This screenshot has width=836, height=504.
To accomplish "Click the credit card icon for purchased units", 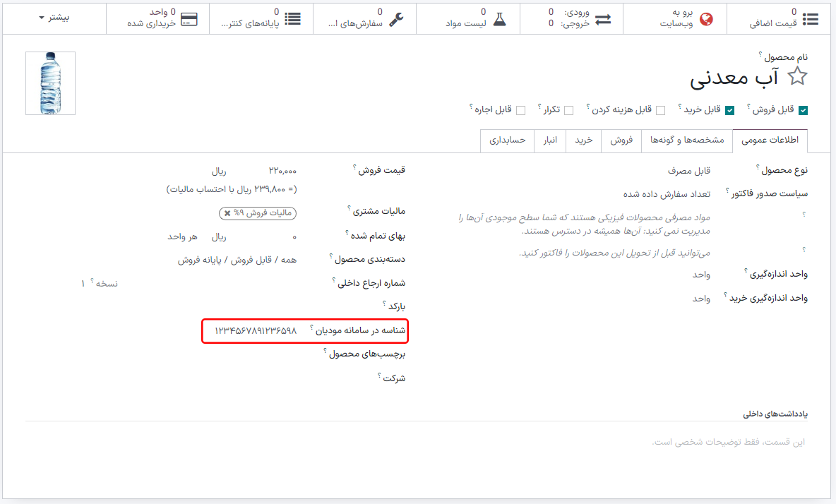I will [189, 19].
